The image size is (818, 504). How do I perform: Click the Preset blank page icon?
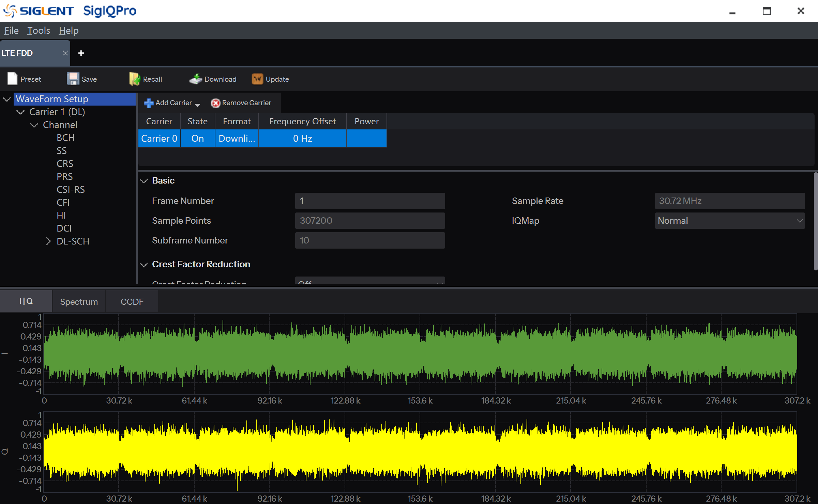tap(12, 79)
